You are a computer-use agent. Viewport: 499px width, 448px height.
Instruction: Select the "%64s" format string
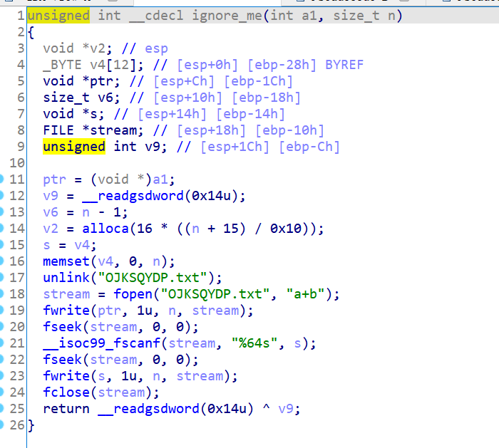click(x=254, y=343)
